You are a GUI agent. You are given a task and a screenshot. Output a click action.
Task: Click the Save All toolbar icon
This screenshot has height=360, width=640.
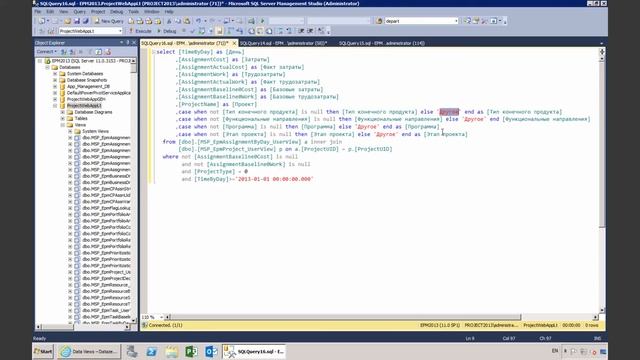click(85, 21)
